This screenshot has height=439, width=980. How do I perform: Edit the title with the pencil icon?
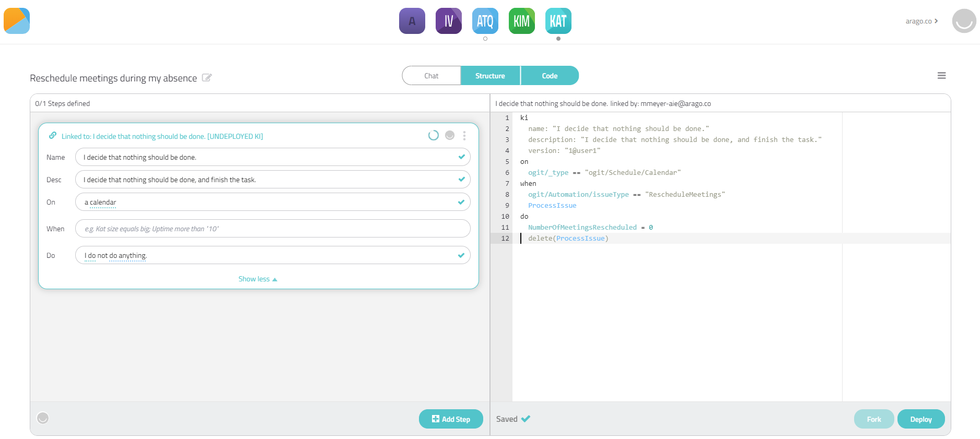click(x=207, y=78)
